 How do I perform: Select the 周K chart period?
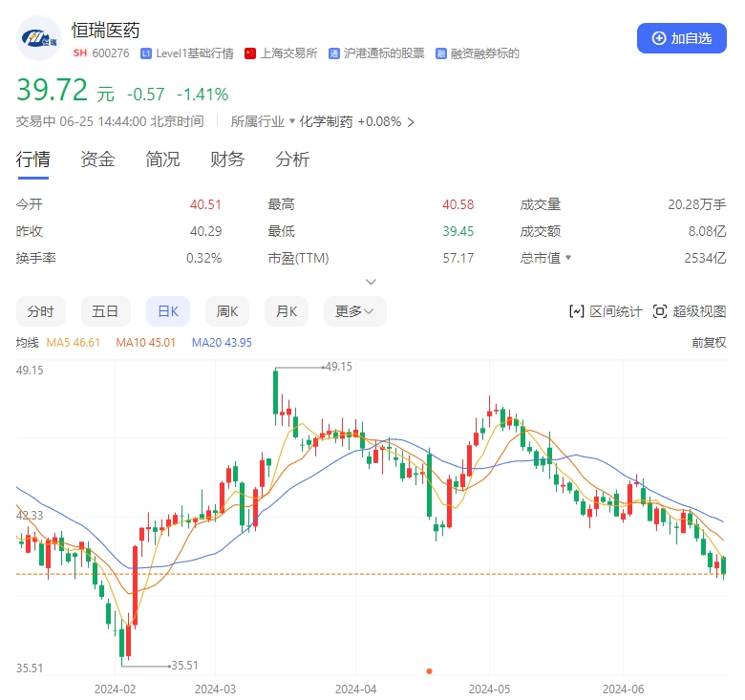pyautogui.click(x=227, y=311)
